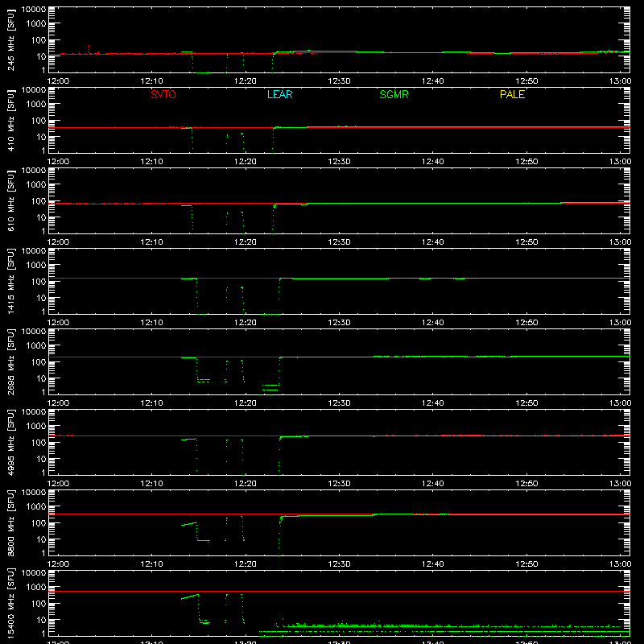This screenshot has width=644, height=644.
Task: Click the "1415 MHz [SFU]" axis title
Action: (11, 281)
